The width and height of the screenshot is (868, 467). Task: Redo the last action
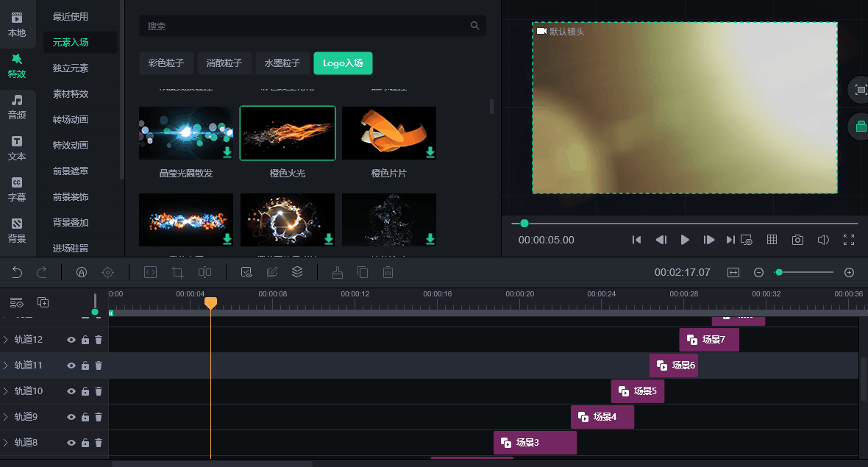tap(41, 272)
